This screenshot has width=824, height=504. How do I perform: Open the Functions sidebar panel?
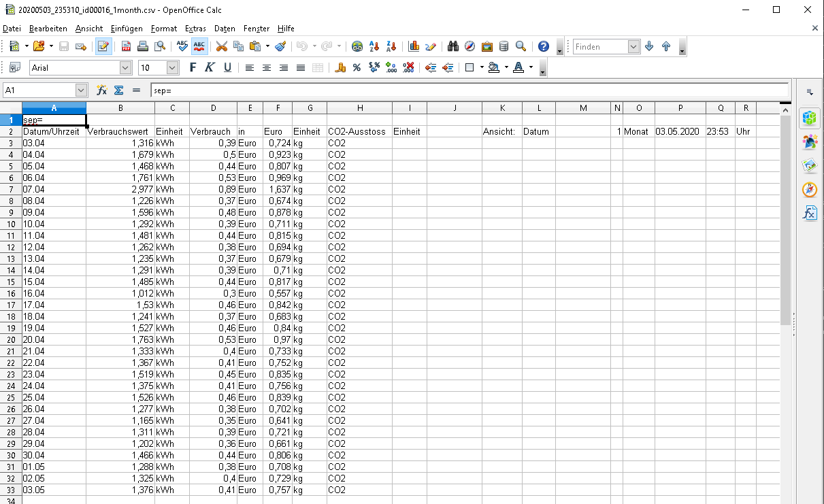pyautogui.click(x=810, y=213)
